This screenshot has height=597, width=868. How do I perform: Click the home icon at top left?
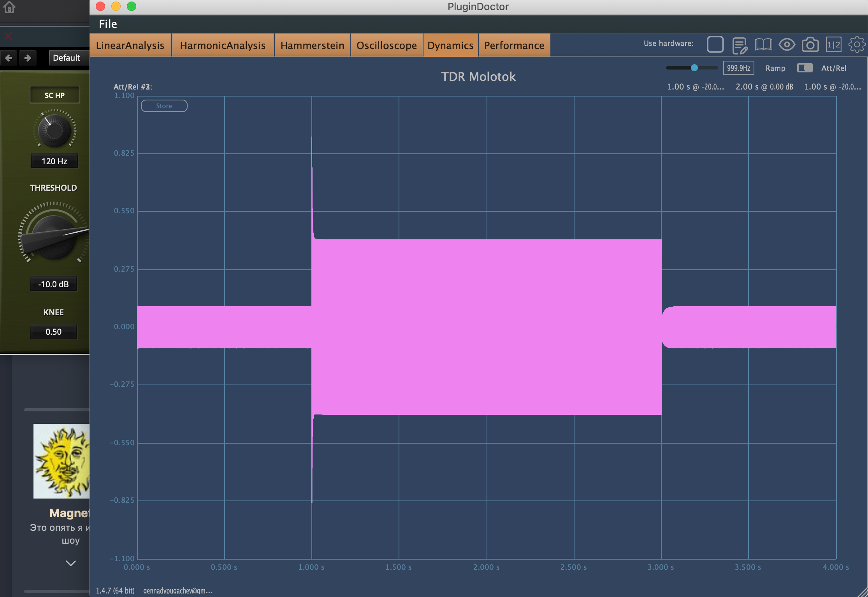pyautogui.click(x=9, y=7)
